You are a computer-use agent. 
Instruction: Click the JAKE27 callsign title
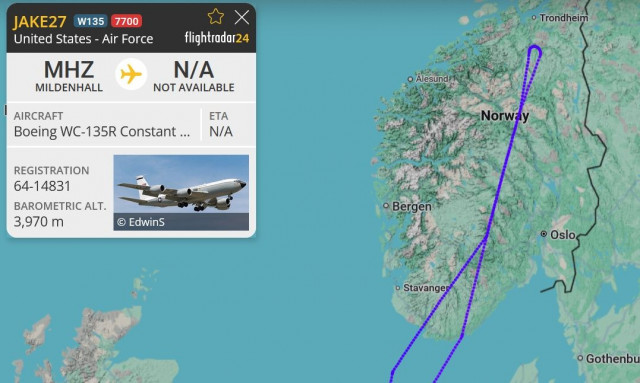tap(40, 22)
